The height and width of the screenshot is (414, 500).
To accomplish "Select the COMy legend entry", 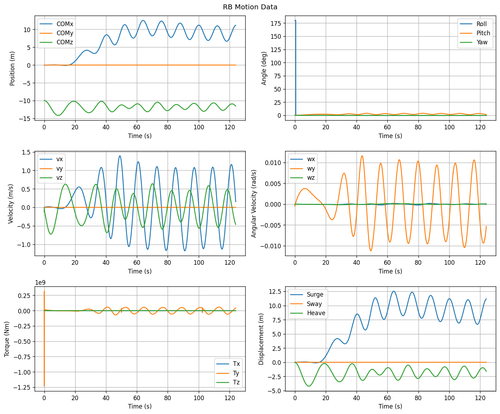I will tap(57, 33).
